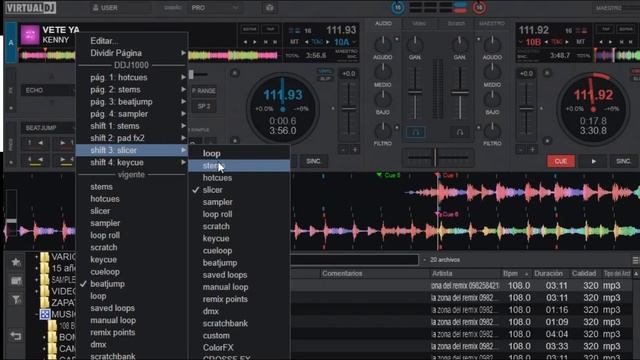
Task: Expand the shift 4: keycue submenu
Action: (x=131, y=162)
